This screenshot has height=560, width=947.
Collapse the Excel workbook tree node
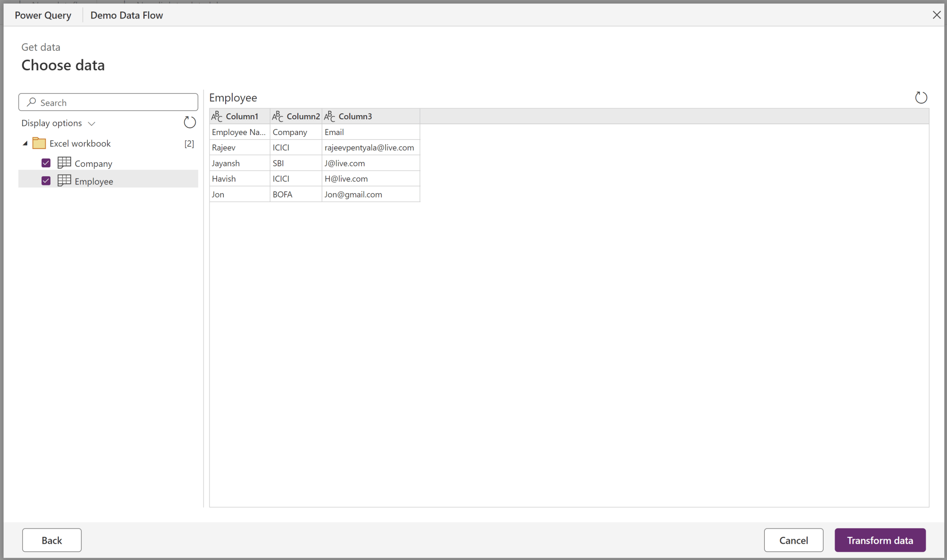25,143
